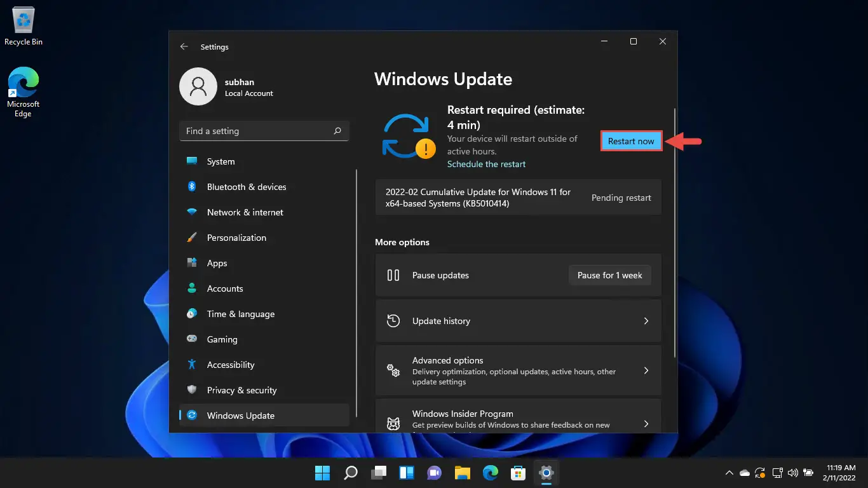868x488 pixels.
Task: Show hidden tray icons chevron
Action: [729, 473]
